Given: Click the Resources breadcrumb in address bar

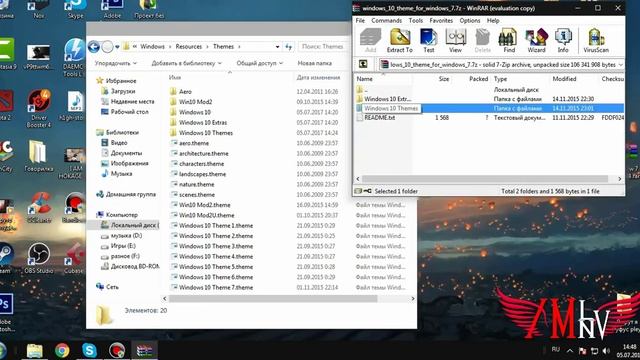Looking at the screenshot, I should 189,47.
